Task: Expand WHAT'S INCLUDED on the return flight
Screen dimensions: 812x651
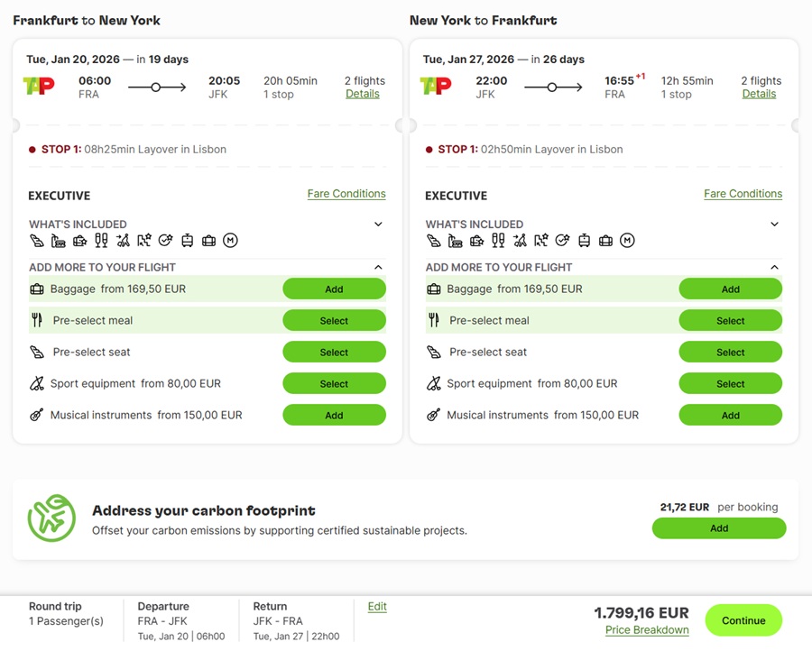Action: click(774, 224)
